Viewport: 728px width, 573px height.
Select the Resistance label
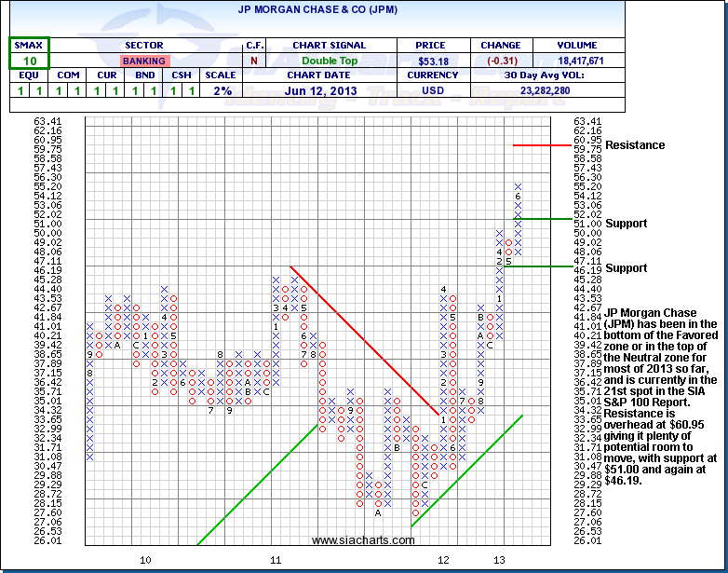pos(635,144)
